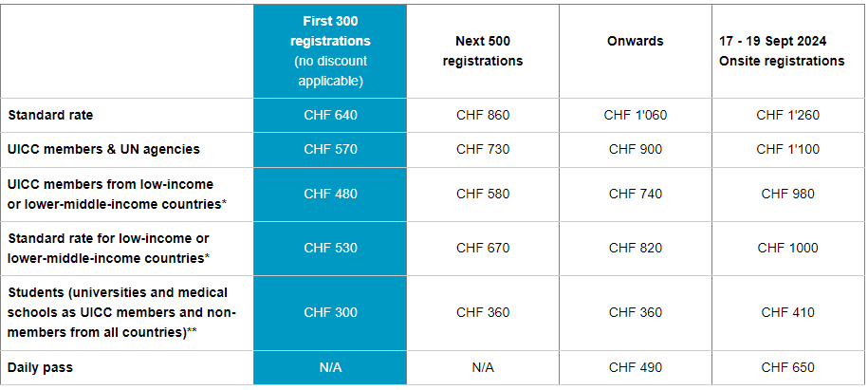
Task: Select the CHF 490 daily pass price
Action: (635, 367)
